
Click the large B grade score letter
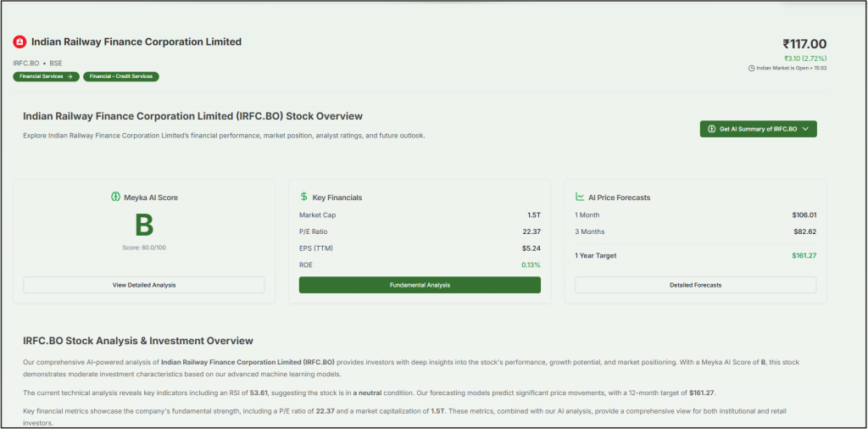143,226
